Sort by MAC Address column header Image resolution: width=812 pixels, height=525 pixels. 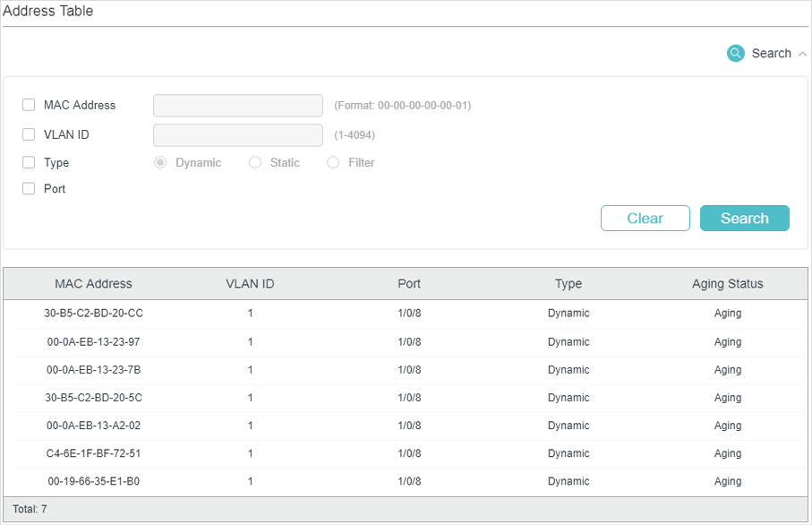tap(93, 284)
